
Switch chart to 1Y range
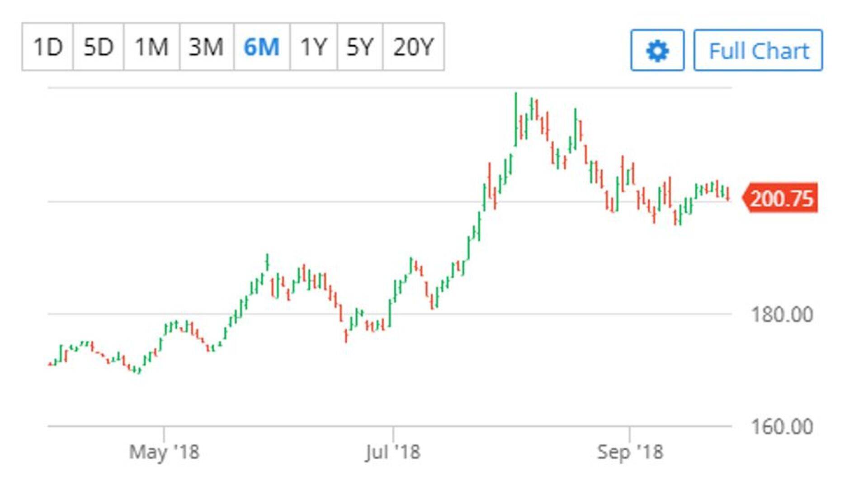click(313, 47)
